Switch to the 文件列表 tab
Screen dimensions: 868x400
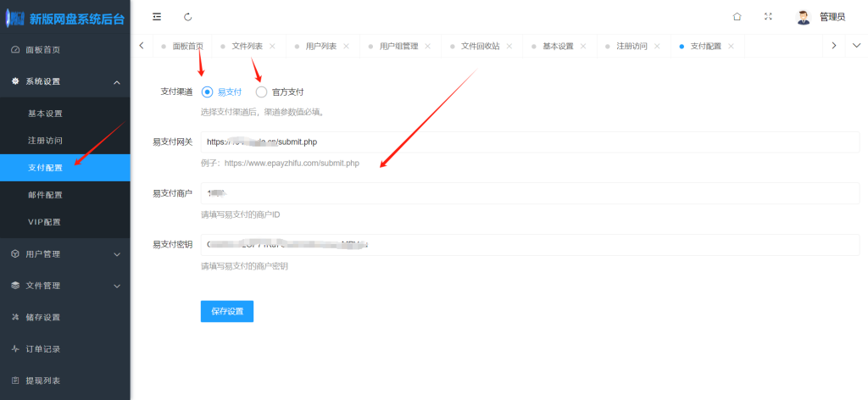[x=247, y=47]
